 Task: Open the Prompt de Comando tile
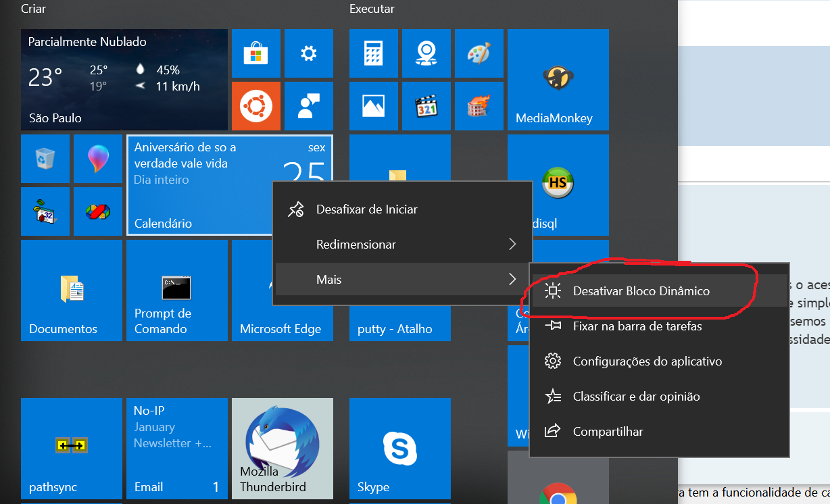[176, 290]
